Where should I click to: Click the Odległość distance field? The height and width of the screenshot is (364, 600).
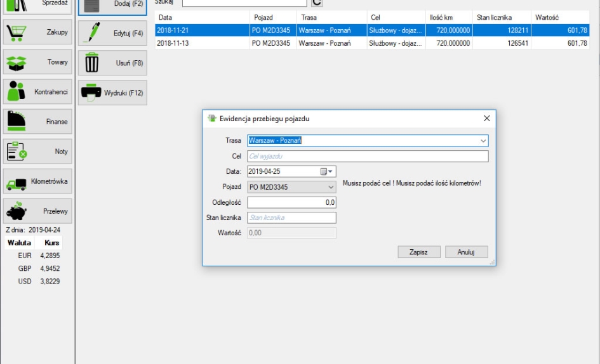291,202
